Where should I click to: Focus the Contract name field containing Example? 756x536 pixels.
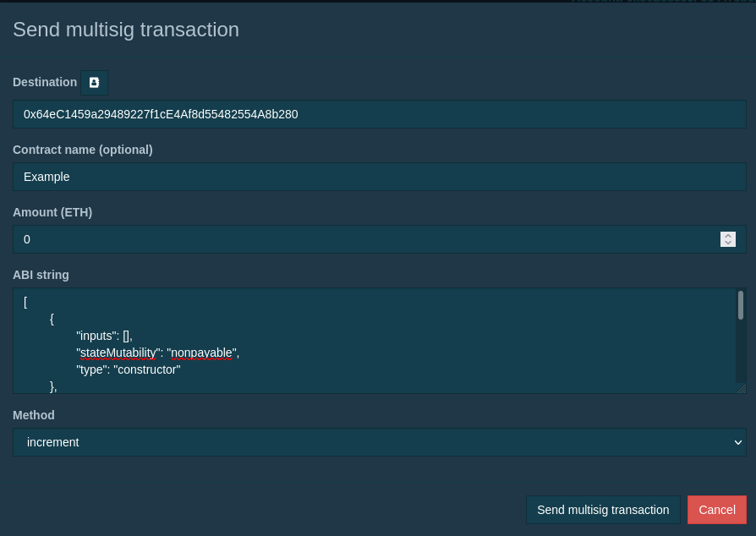click(379, 177)
